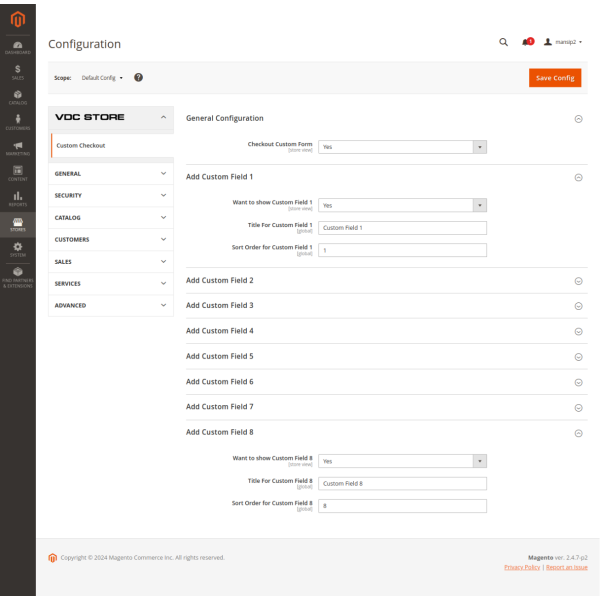This screenshot has width=600, height=600.
Task: Expand the Security configuration tab
Action: point(110,196)
